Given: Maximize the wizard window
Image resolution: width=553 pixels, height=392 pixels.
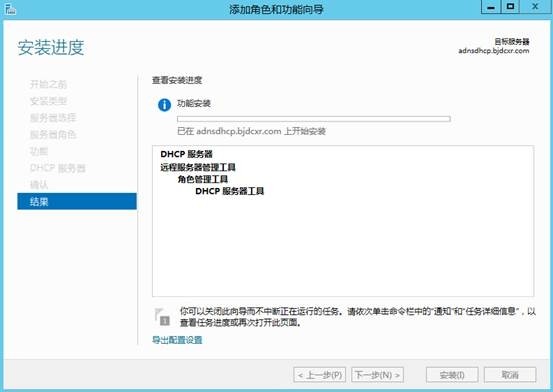Looking at the screenshot, I should click(x=510, y=7).
